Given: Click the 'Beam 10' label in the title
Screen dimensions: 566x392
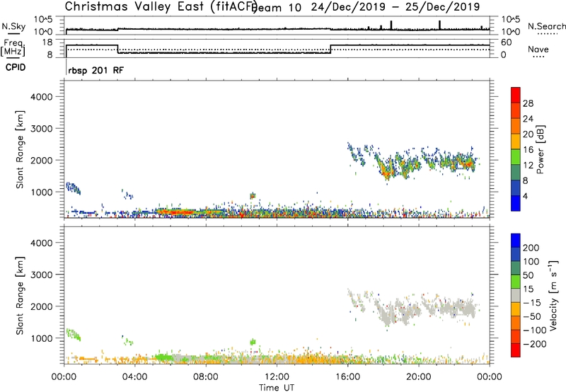Looking at the screenshot, I should pos(278,8).
